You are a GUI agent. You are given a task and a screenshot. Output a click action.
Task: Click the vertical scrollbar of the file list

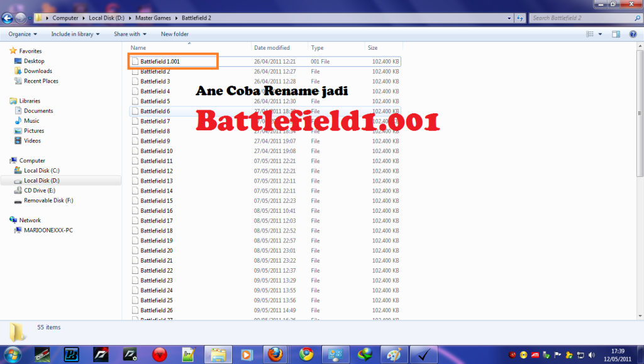click(x=640, y=113)
